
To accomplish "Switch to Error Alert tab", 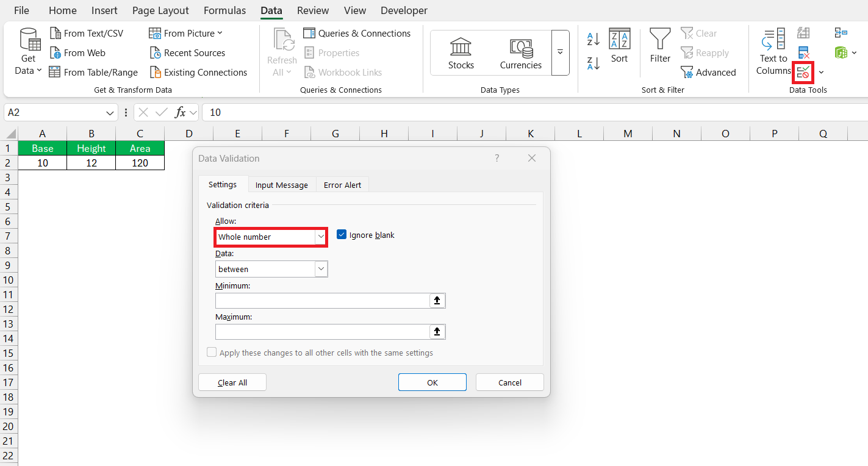I will click(342, 185).
